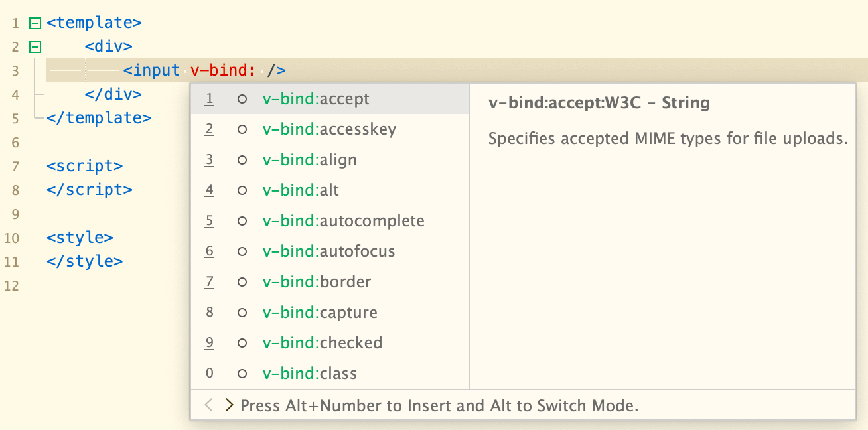Screen dimensions: 868x430
Task: Pick the v-bind:capture suggestion
Action: (x=330, y=313)
